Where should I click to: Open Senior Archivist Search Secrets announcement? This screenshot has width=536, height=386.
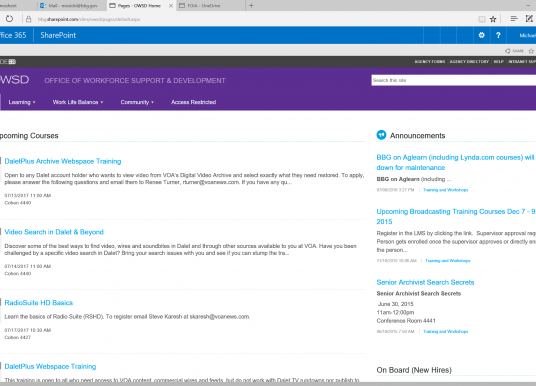(425, 282)
